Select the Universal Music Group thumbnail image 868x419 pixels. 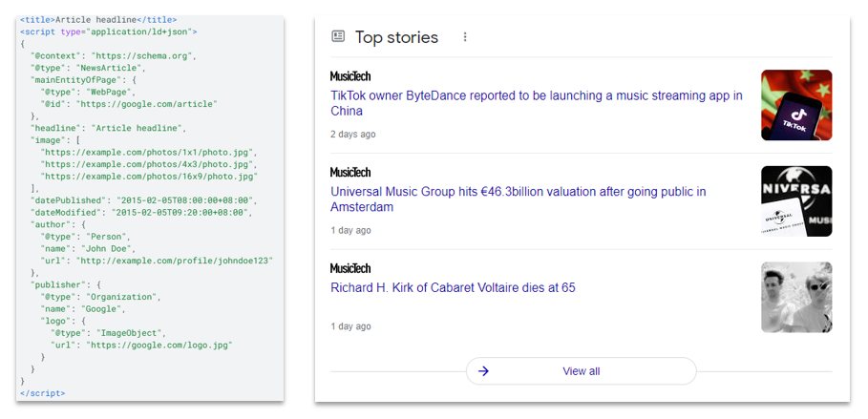(796, 201)
